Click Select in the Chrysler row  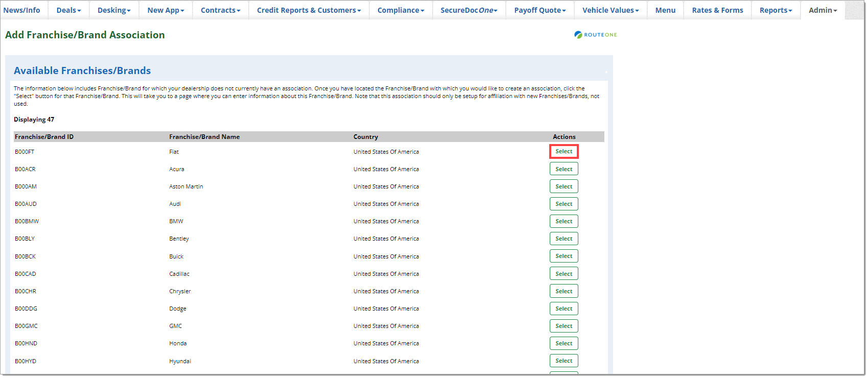pyautogui.click(x=564, y=291)
